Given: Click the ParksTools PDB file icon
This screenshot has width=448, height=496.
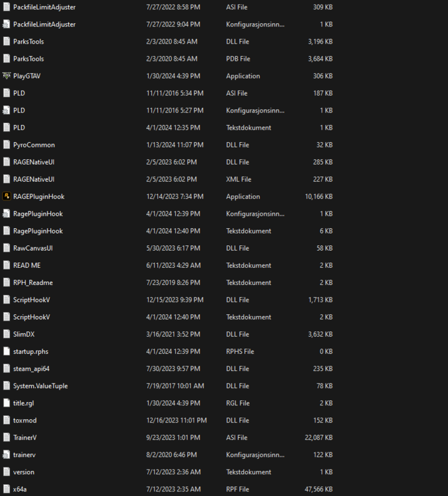Looking at the screenshot, I should 7,59.
